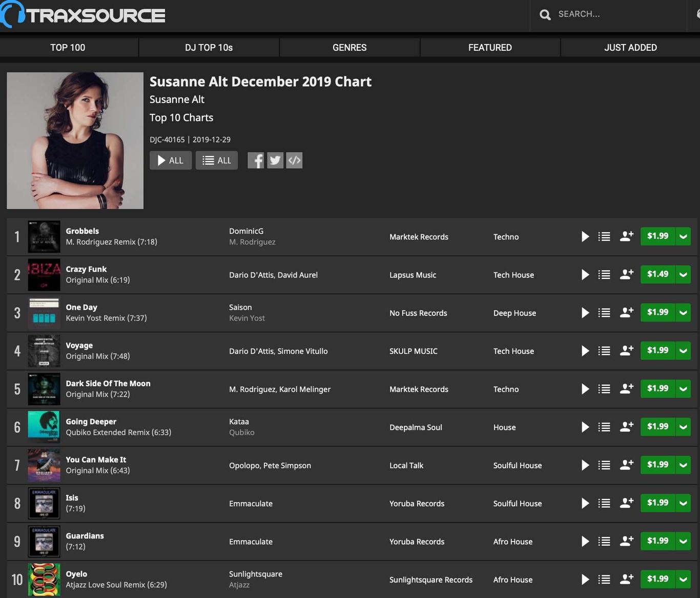Buy Oyelo for $1.99
Image resolution: width=700 pixels, height=598 pixels.
click(657, 579)
